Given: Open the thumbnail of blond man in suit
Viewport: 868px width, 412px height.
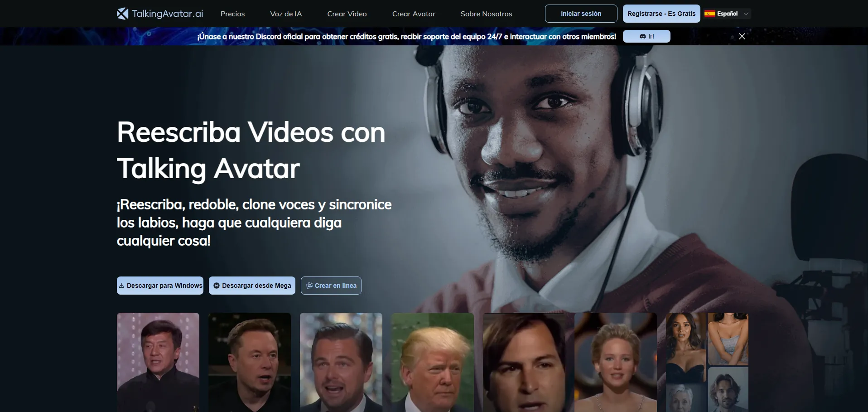Looking at the screenshot, I should (x=432, y=362).
